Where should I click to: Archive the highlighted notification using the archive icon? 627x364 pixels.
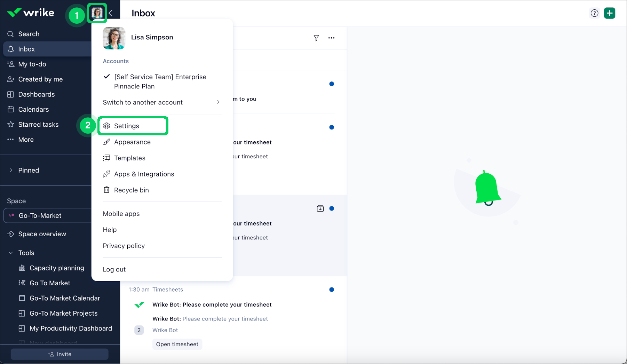[x=320, y=208]
